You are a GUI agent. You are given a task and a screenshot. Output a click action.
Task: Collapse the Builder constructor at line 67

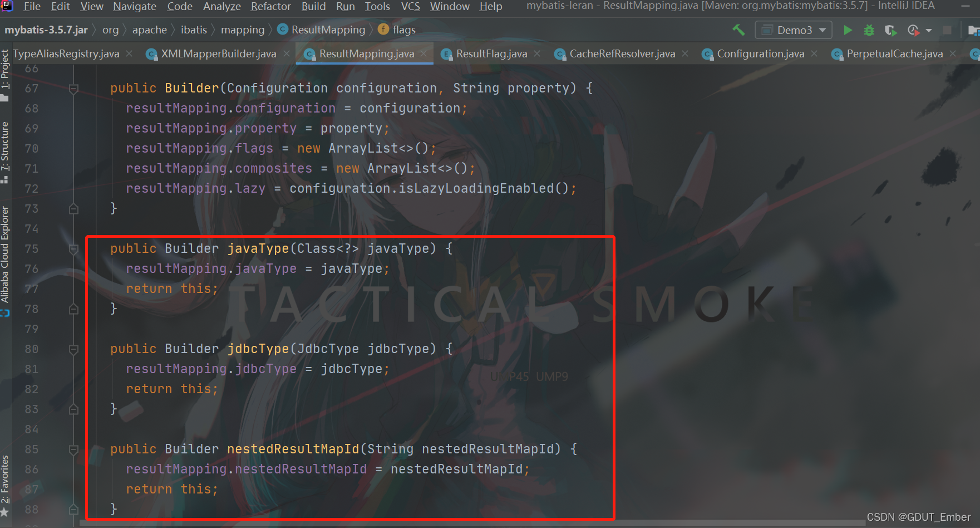coord(73,89)
